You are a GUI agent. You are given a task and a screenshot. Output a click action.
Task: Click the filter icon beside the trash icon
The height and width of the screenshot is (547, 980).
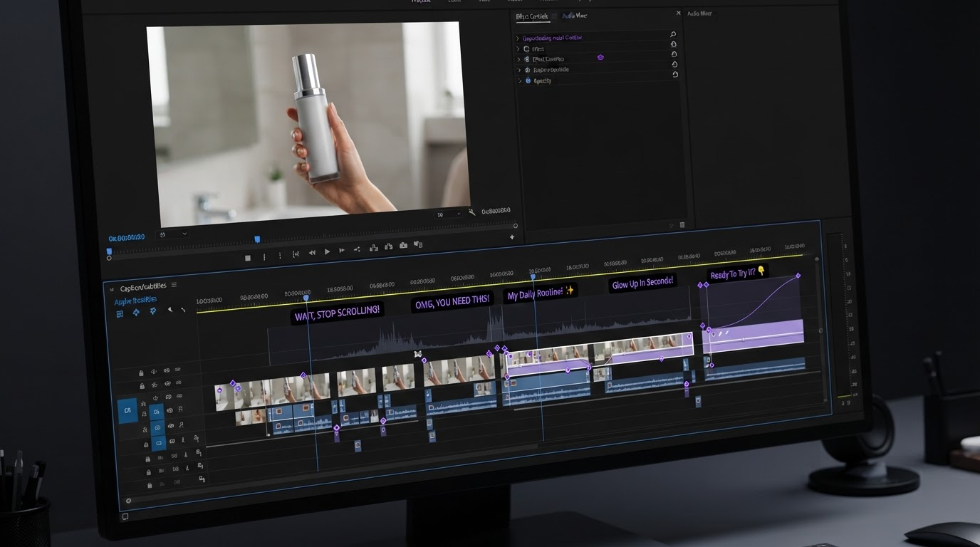670,226
